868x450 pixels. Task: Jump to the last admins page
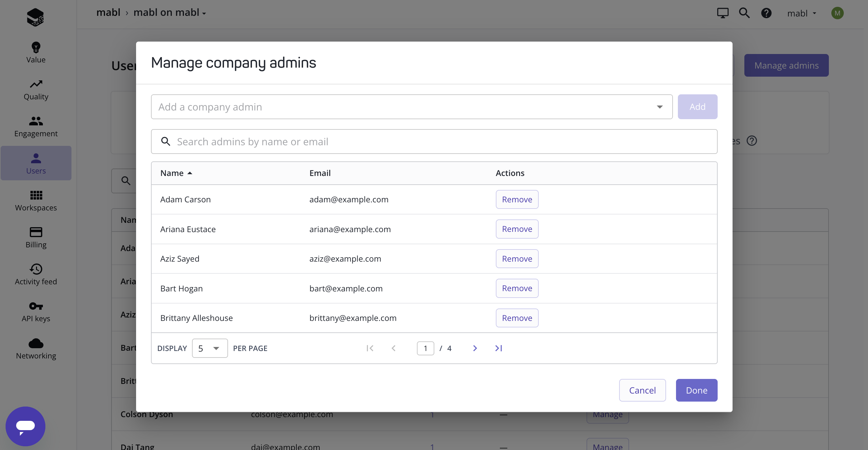point(499,348)
